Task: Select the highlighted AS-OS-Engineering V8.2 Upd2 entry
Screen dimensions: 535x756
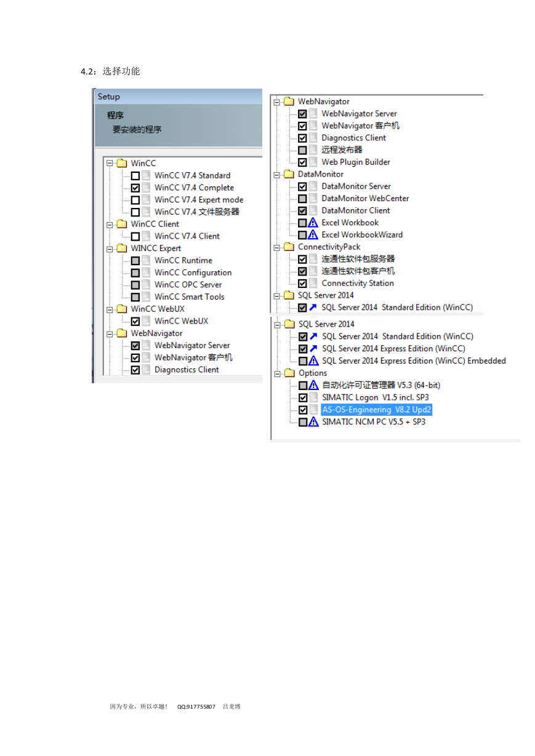Action: 377,410
